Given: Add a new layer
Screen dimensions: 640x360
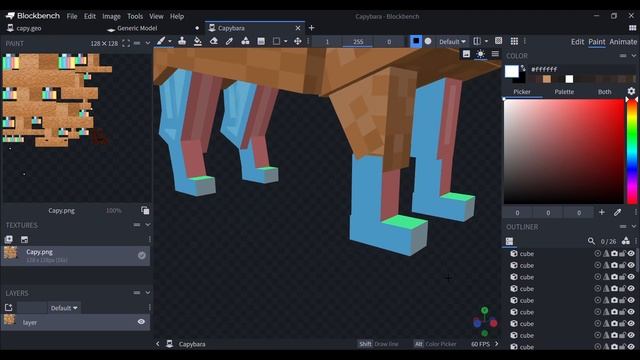Looking at the screenshot, I should [x=9, y=307].
